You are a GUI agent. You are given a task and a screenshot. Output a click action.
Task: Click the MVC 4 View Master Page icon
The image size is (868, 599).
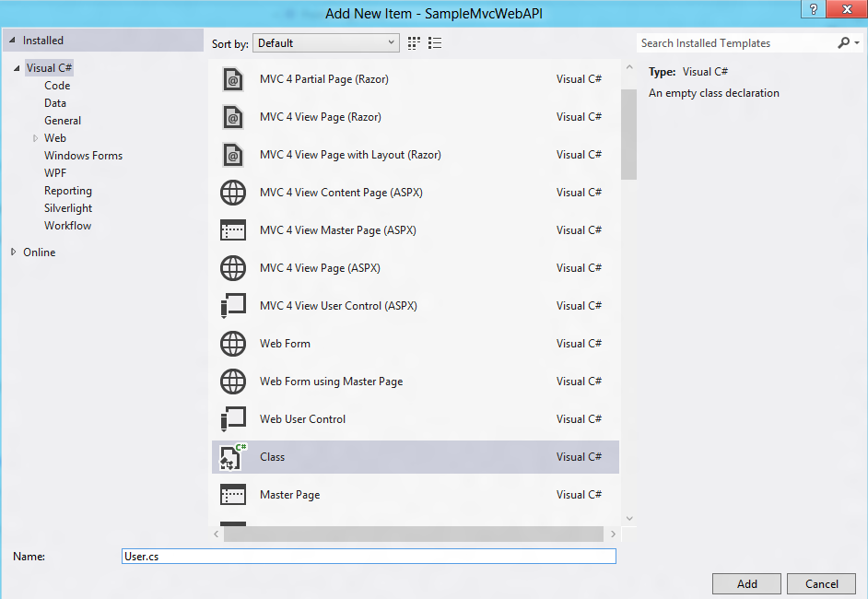click(x=233, y=230)
